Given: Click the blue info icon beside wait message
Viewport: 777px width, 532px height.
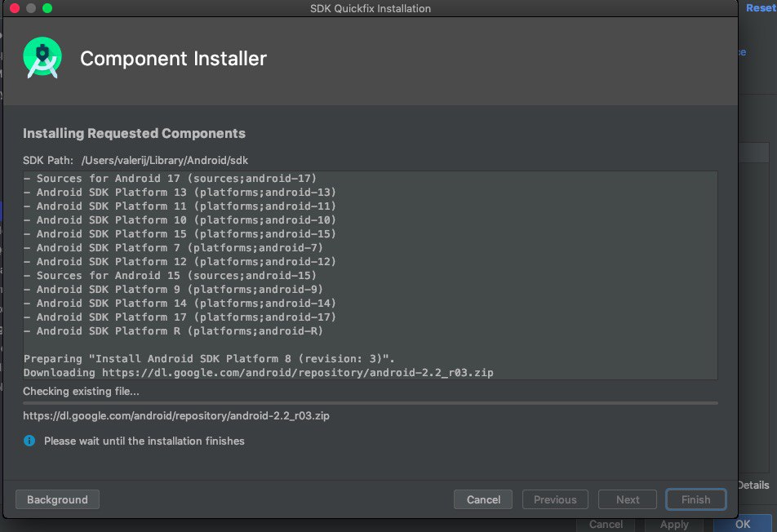Looking at the screenshot, I should coord(29,441).
